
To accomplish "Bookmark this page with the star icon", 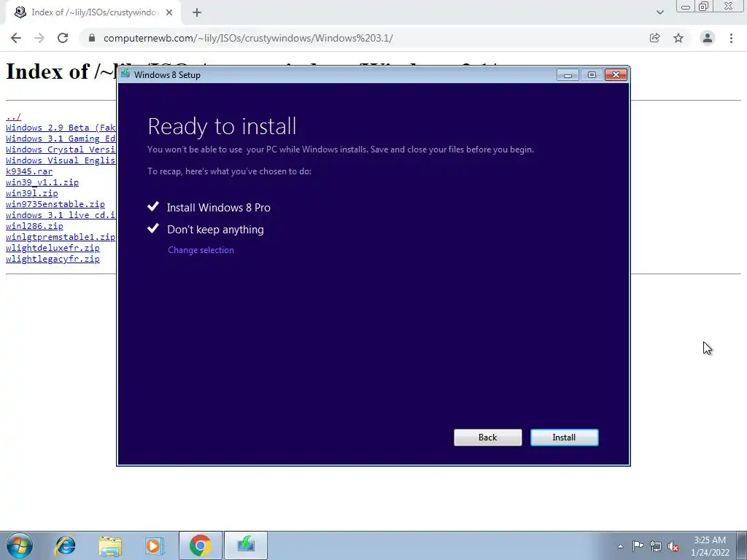I will point(678,38).
